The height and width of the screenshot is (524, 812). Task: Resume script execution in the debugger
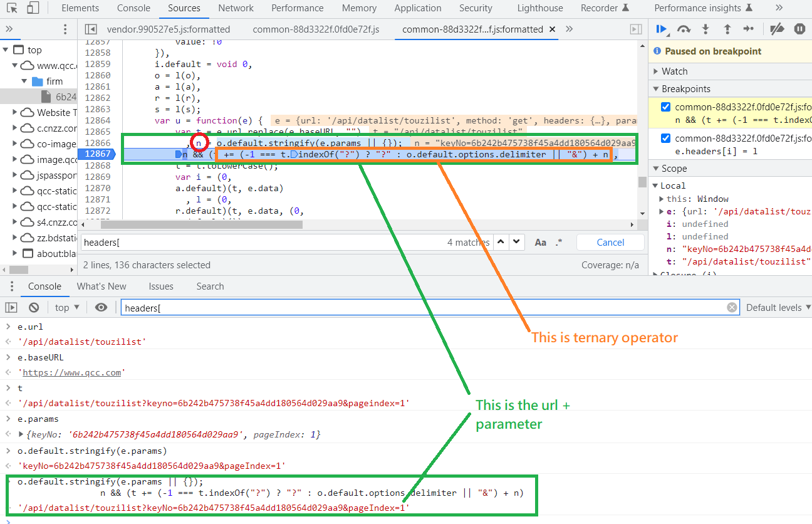pyautogui.click(x=662, y=29)
